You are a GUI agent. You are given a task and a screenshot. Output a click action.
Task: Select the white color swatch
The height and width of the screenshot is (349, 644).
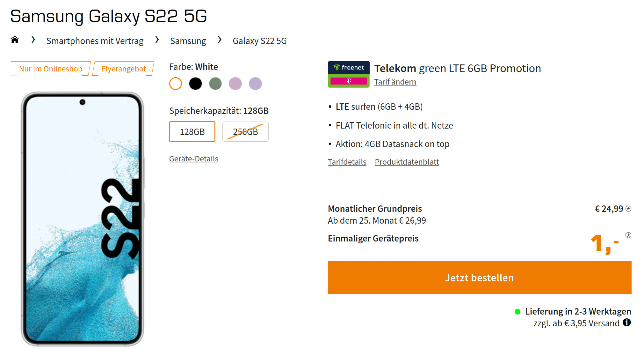pyautogui.click(x=176, y=84)
